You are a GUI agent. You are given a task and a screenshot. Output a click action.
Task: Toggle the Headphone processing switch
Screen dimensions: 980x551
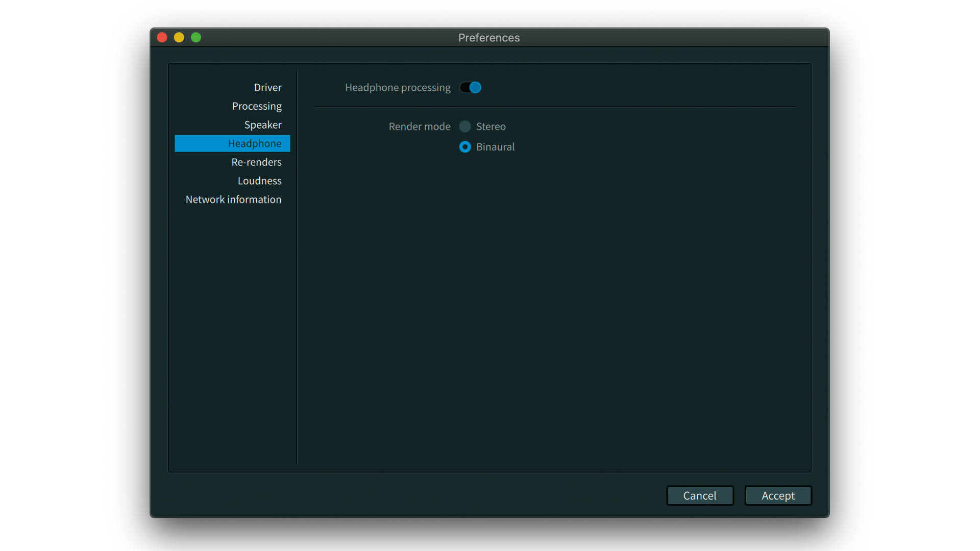470,87
